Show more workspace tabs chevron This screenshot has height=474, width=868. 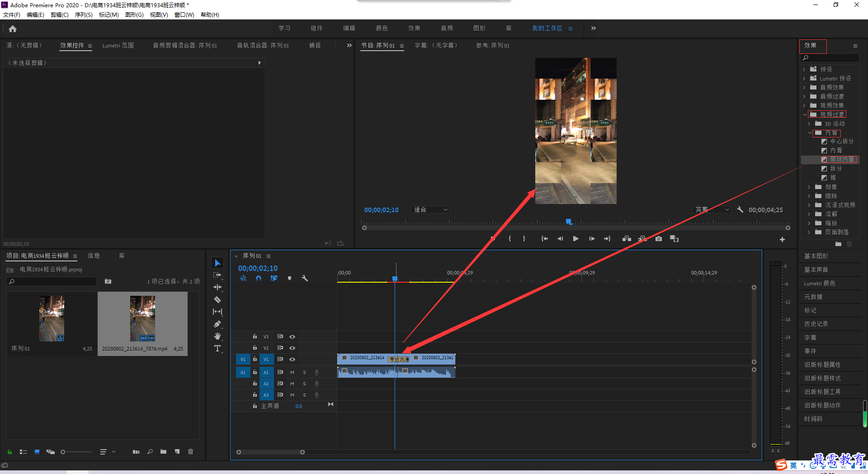[x=593, y=28]
